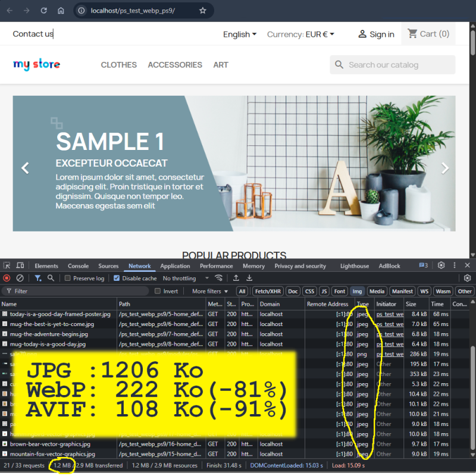
Task: Click the Sign in link
Action: [376, 35]
